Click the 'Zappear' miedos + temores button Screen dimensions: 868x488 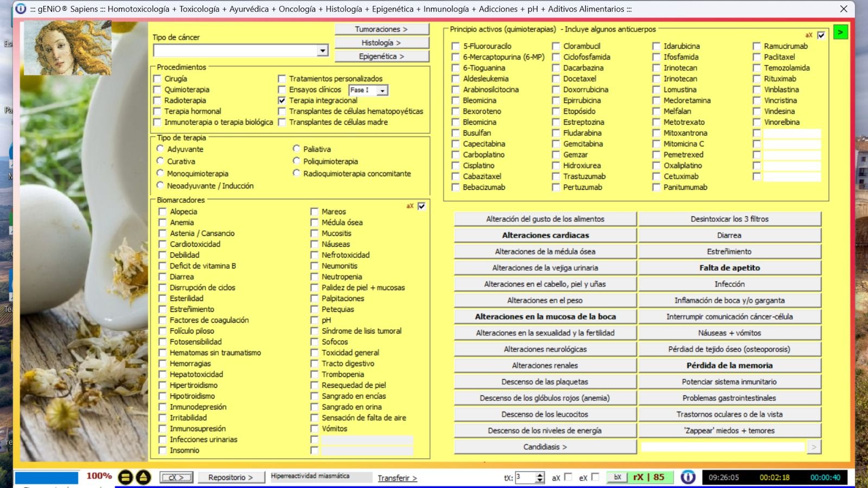pos(730,431)
